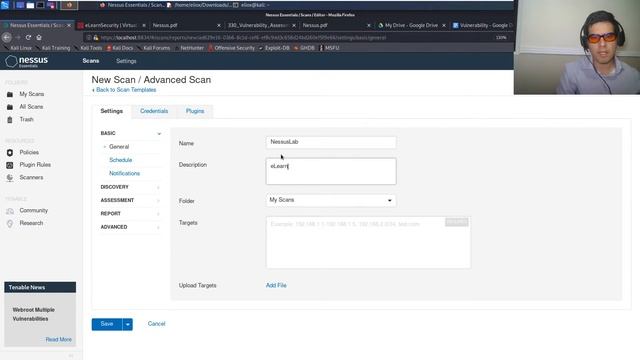The height and width of the screenshot is (360, 640).
Task: Close the My Drive - Google Drive tab
Action: point(444,25)
